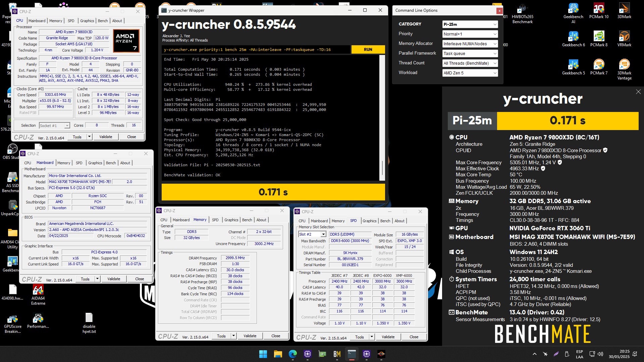Image resolution: width=644 pixels, height=362 pixels.
Task: Open Windows Start menu
Action: click(263, 354)
